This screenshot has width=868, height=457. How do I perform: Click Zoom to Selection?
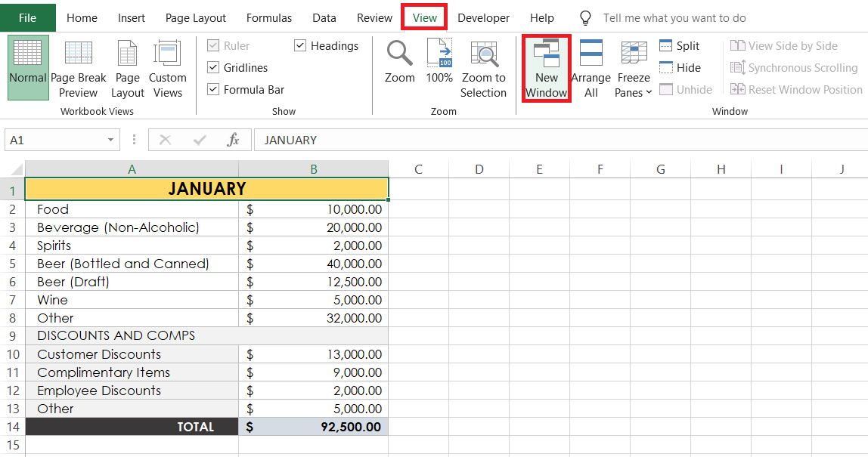pos(483,69)
